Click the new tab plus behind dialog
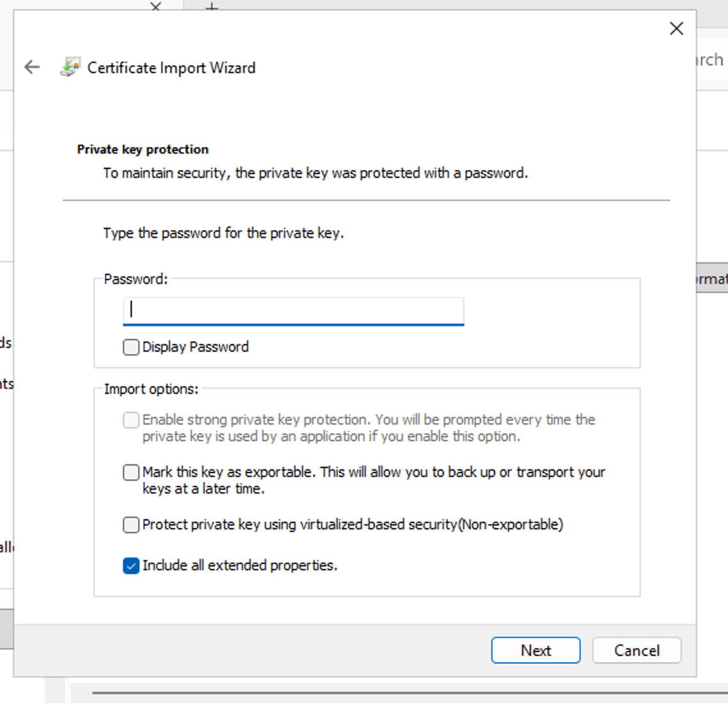728x706 pixels. tap(212, 7)
